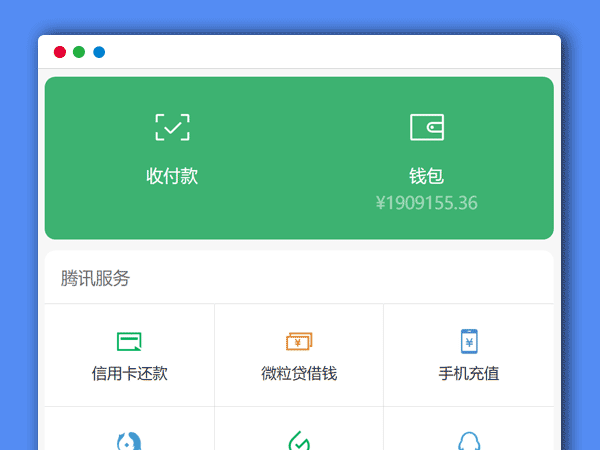This screenshot has width=600, height=450.
Task: Open the 钱包 wallet icon
Action: pos(426,127)
